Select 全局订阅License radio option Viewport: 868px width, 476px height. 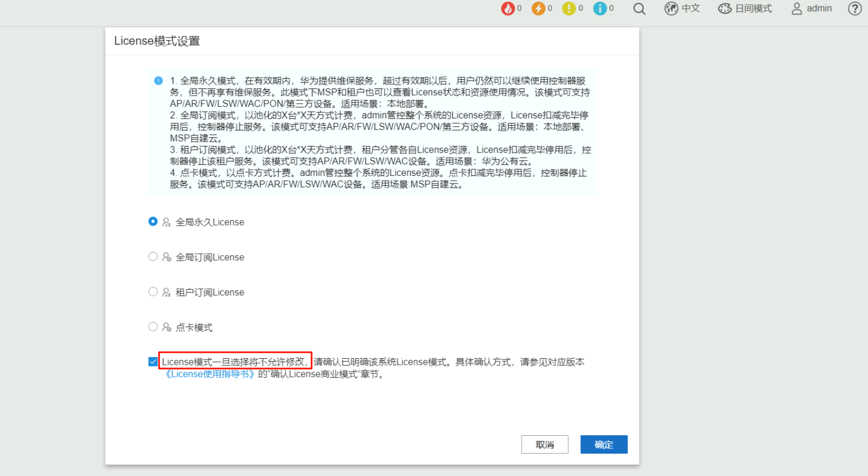(153, 257)
